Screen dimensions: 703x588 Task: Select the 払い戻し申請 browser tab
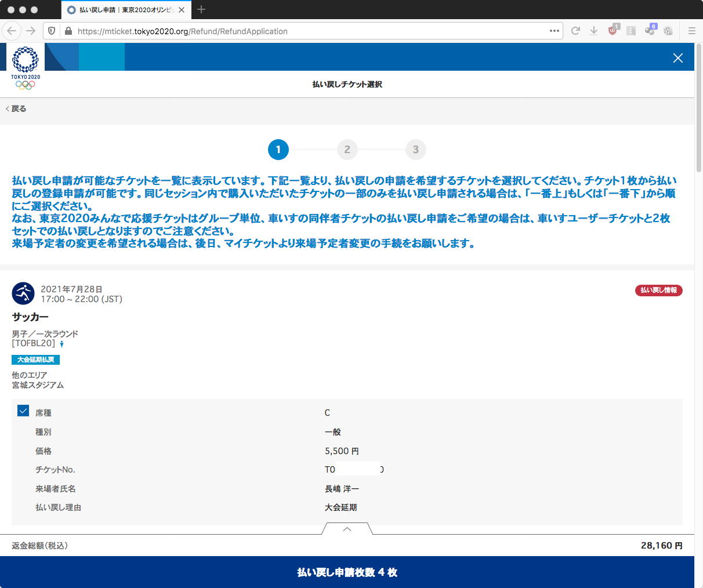click(x=125, y=10)
